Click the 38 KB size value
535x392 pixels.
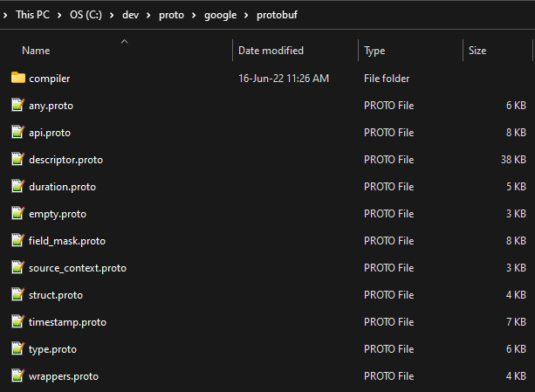[x=513, y=159]
